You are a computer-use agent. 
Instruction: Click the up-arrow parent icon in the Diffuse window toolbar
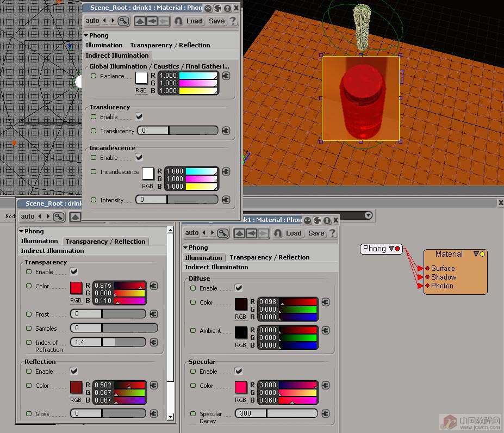239,233
